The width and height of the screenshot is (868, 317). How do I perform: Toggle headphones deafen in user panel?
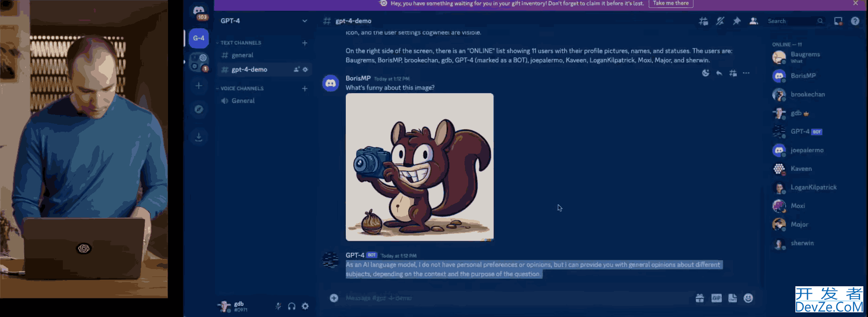point(291,306)
